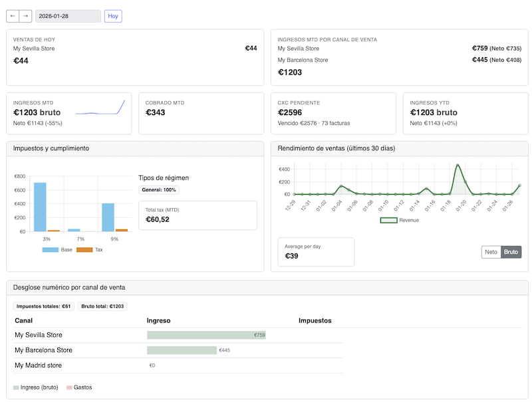This screenshot has height=402, width=532.
Task: Open the date field showing 2026-01-28
Action: click(x=67, y=16)
